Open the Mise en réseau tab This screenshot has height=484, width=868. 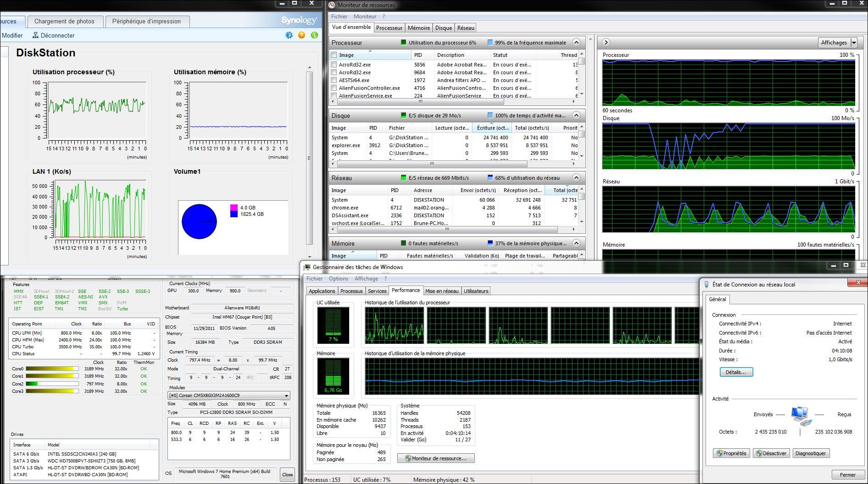coord(442,291)
